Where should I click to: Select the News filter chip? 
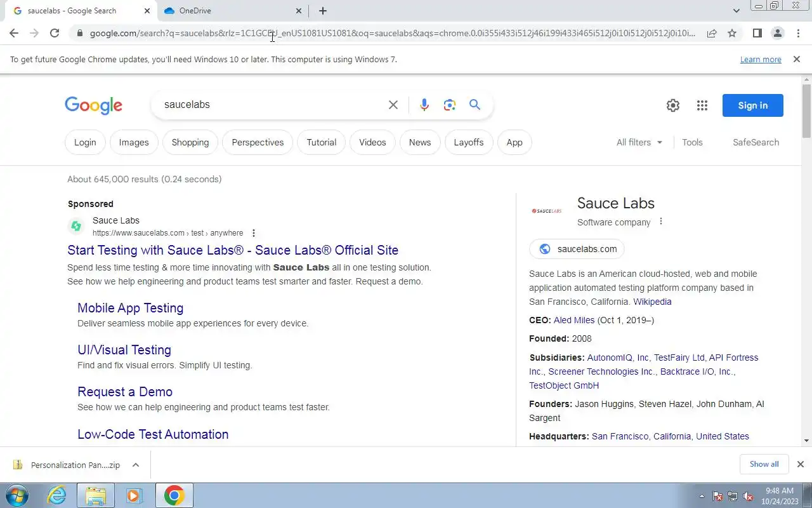coord(420,142)
